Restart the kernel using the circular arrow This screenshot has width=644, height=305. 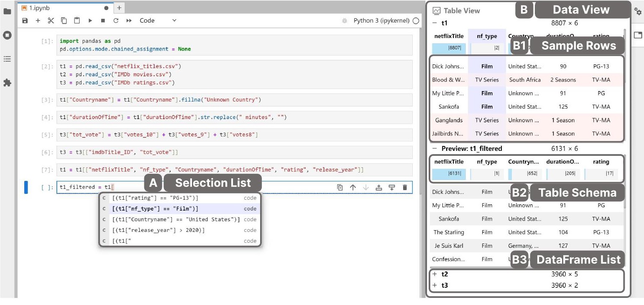coord(116,20)
